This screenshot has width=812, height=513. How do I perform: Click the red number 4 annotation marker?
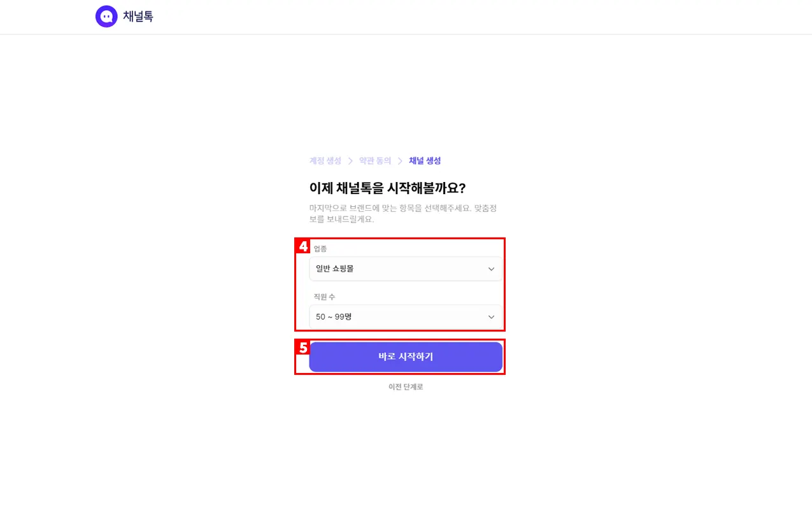(304, 246)
